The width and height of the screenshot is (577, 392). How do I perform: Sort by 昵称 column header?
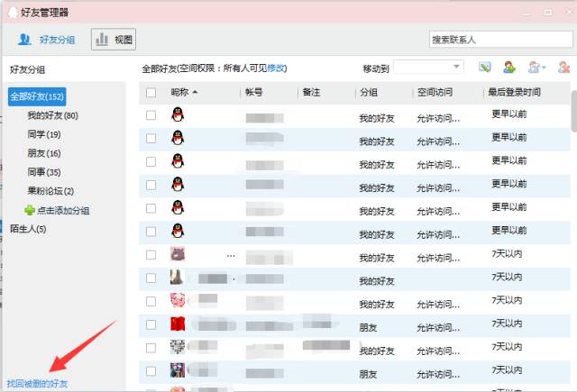pos(180,92)
